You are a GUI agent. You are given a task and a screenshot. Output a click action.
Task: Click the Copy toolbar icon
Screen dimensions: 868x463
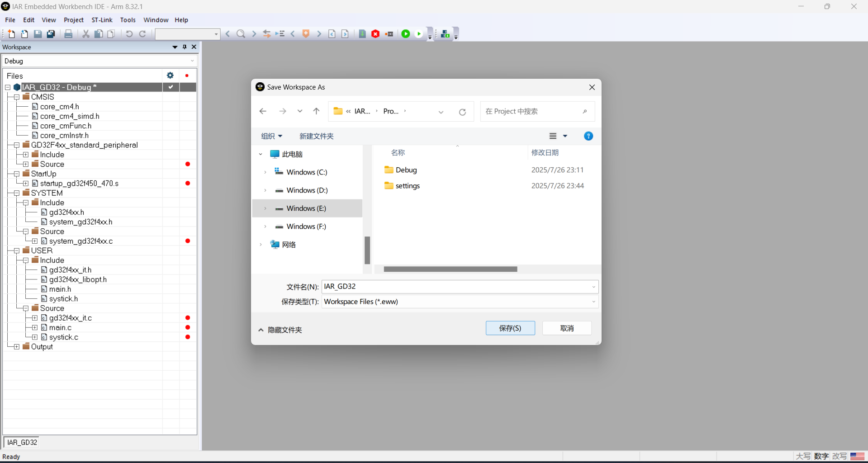point(98,34)
